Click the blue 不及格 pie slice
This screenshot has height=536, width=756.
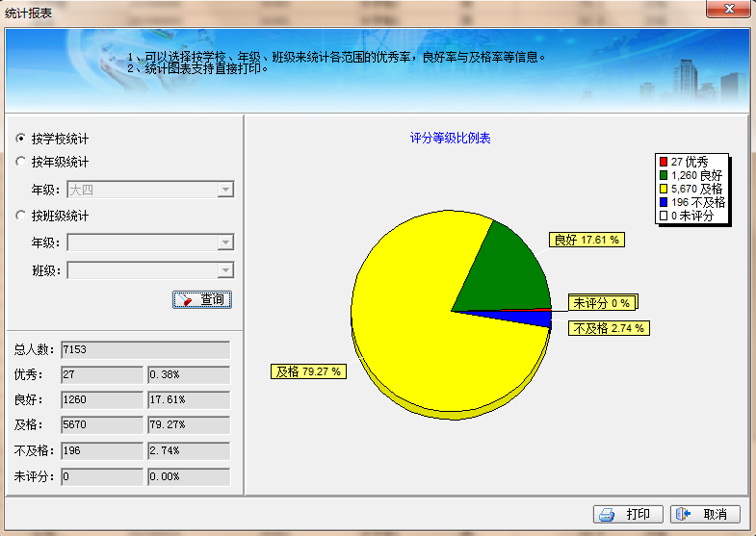(x=531, y=319)
